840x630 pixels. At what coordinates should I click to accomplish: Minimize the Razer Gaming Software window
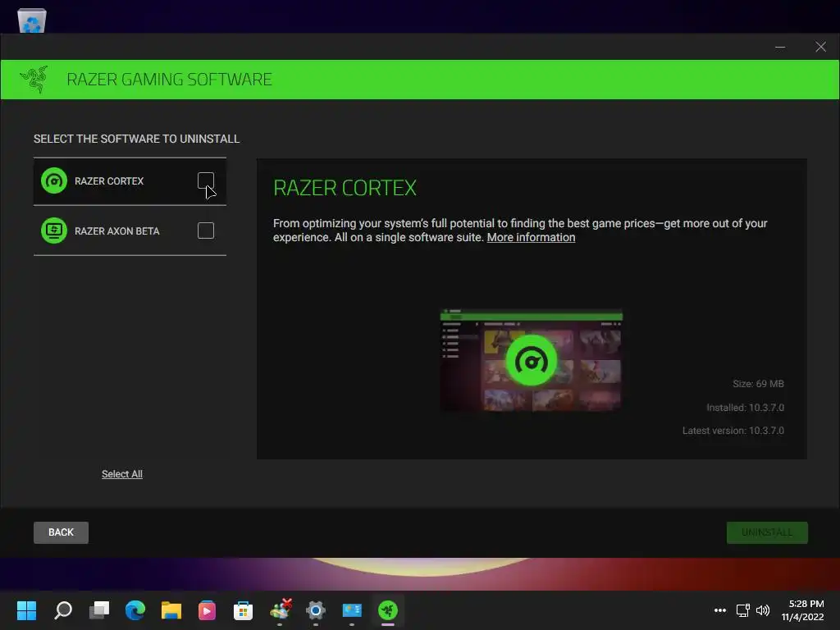pyautogui.click(x=780, y=47)
